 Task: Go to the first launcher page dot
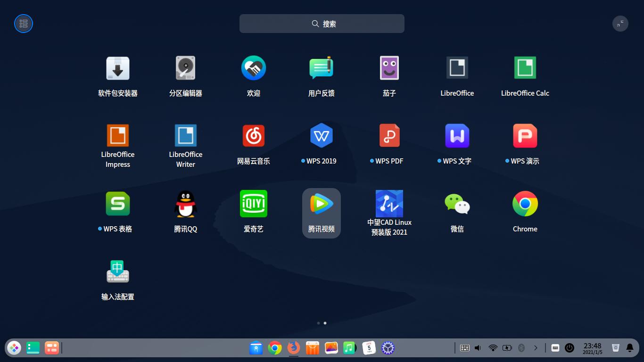[318, 323]
